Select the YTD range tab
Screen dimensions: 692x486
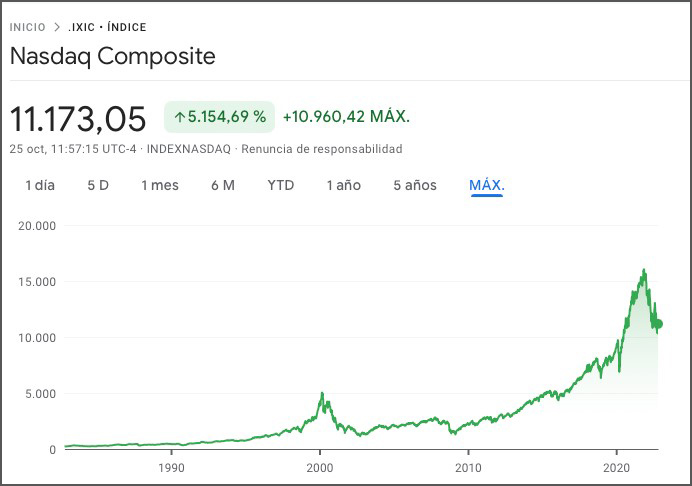pos(281,185)
